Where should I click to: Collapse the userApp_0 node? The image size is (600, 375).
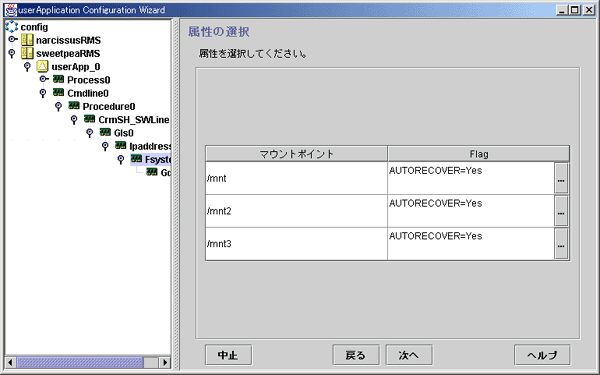coord(27,67)
